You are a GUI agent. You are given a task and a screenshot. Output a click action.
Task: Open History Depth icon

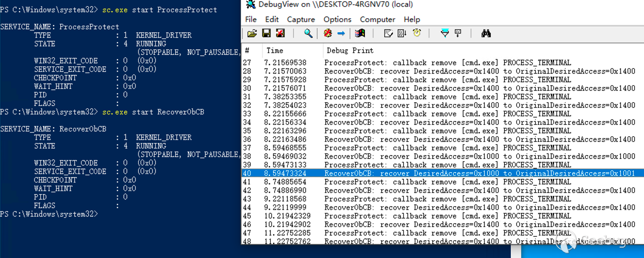point(459,33)
